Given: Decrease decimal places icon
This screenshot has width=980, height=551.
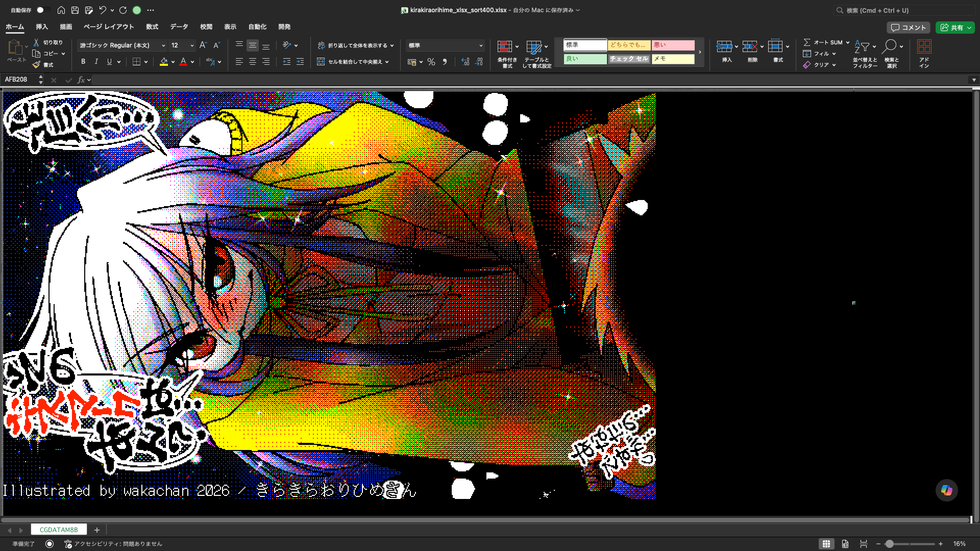Looking at the screenshot, I should (x=479, y=62).
